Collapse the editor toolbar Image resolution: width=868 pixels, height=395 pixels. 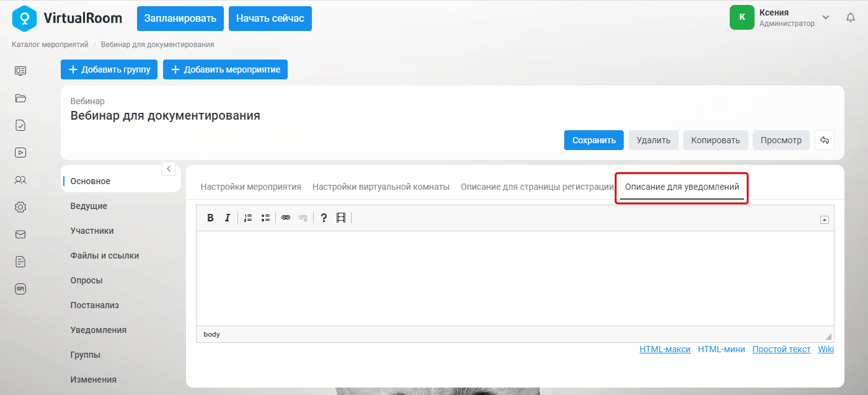[825, 220]
